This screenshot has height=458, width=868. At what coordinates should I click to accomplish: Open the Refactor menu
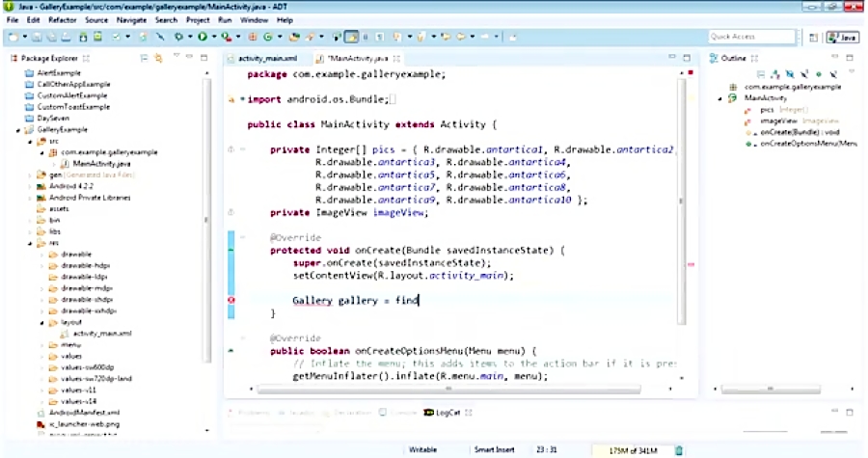(x=62, y=20)
